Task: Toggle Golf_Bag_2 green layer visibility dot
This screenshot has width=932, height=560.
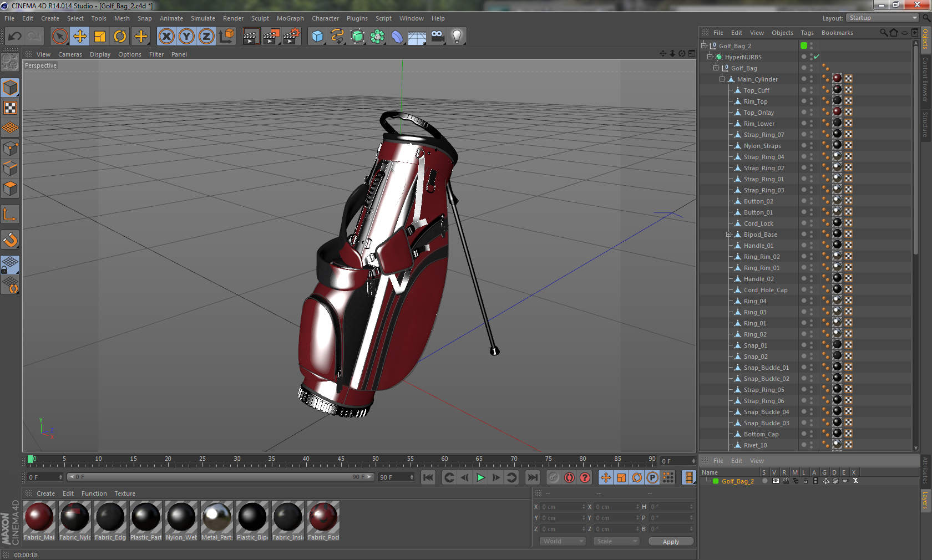Action: tap(804, 45)
